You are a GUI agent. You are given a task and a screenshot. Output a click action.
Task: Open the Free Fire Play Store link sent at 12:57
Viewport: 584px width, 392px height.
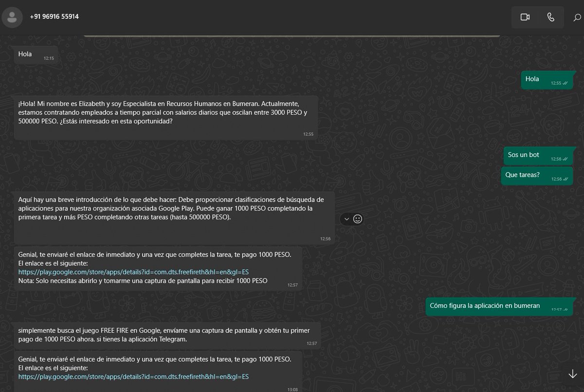point(134,272)
